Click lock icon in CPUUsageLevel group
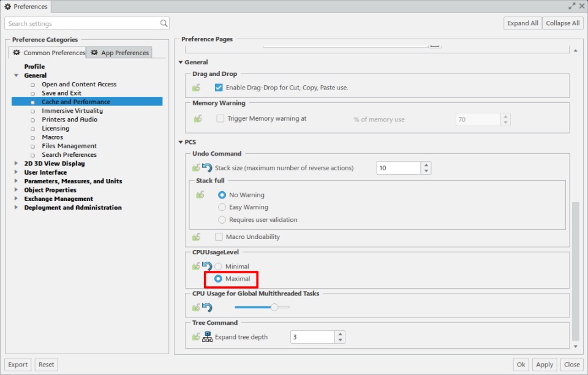Image resolution: width=588 pixels, height=375 pixels. [x=197, y=267]
